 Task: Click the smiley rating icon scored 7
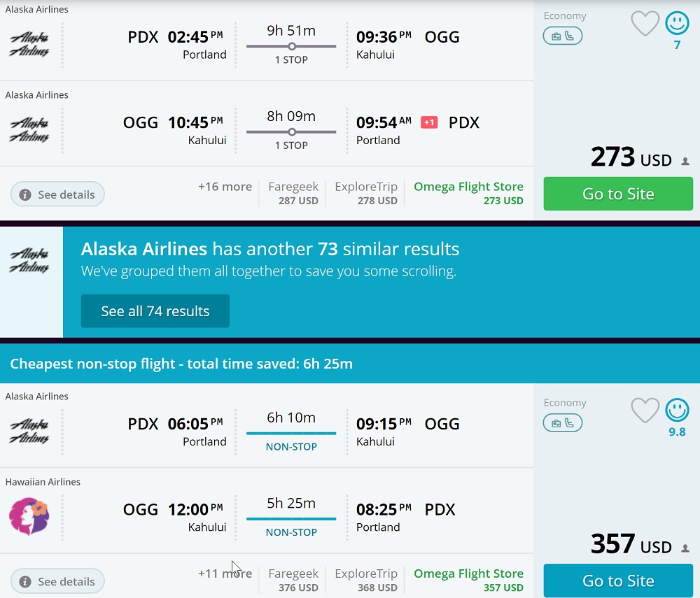click(x=677, y=24)
